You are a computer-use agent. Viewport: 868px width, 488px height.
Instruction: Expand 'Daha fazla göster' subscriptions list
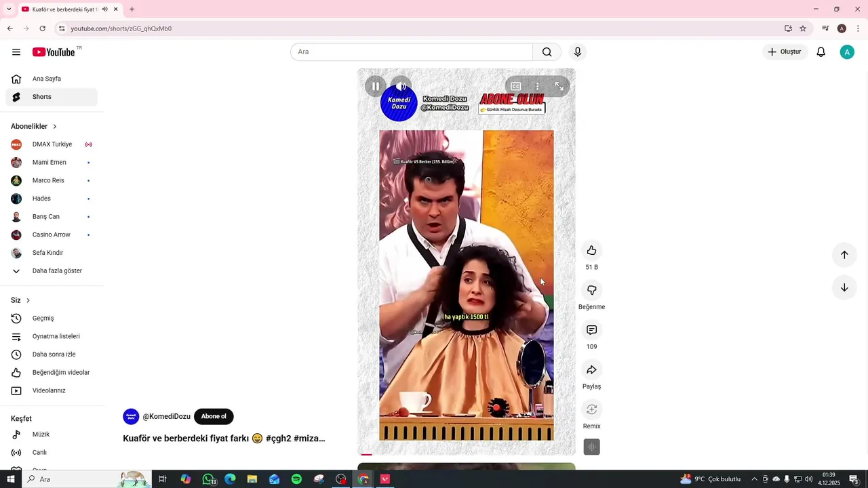[x=52, y=271]
